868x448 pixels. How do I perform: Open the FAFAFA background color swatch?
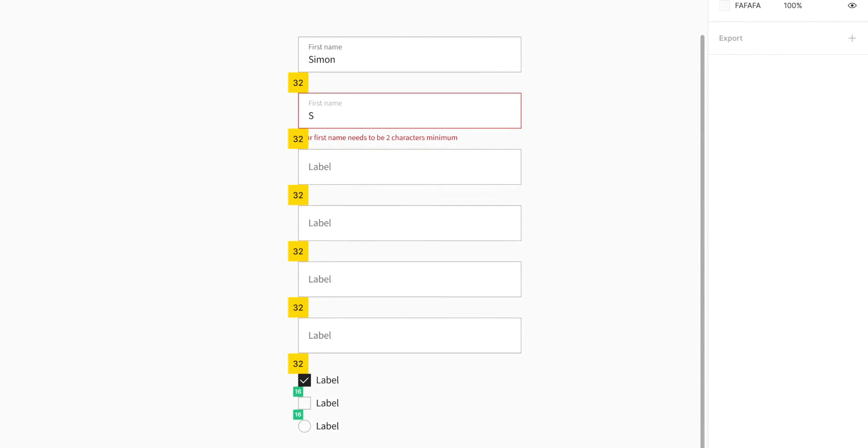[x=724, y=5]
